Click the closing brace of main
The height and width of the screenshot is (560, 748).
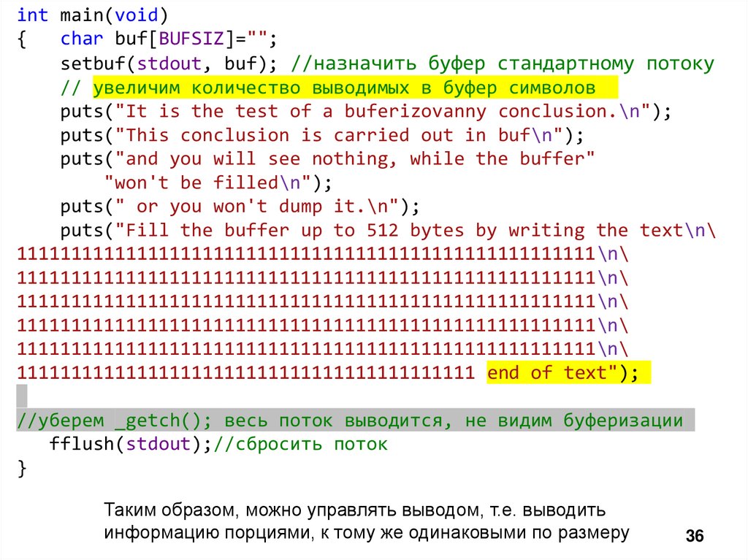click(x=22, y=469)
